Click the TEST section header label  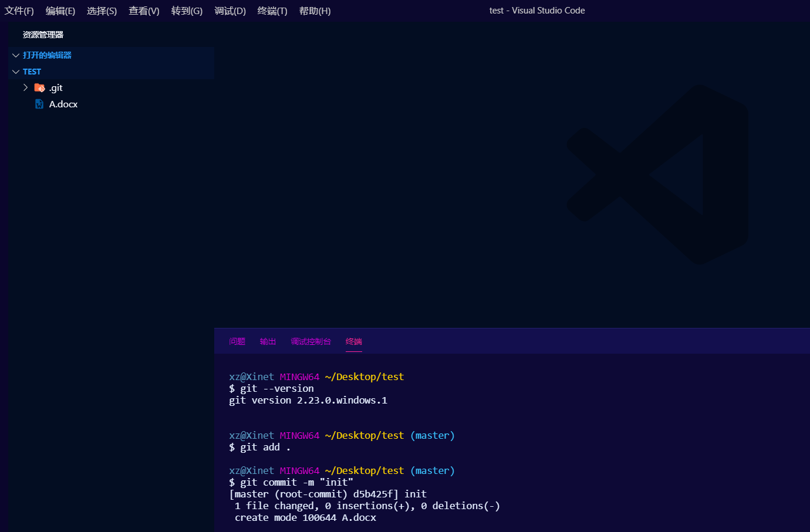(32, 72)
